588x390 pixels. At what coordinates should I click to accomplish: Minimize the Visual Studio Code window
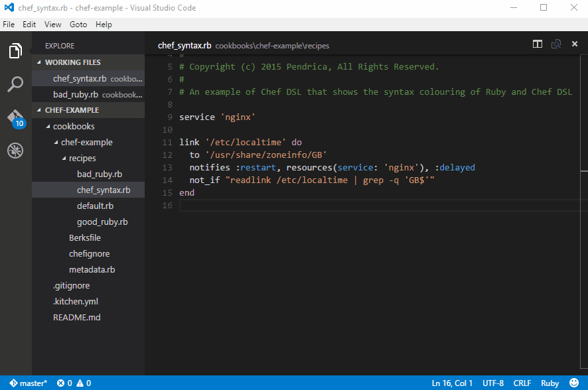pos(514,7)
